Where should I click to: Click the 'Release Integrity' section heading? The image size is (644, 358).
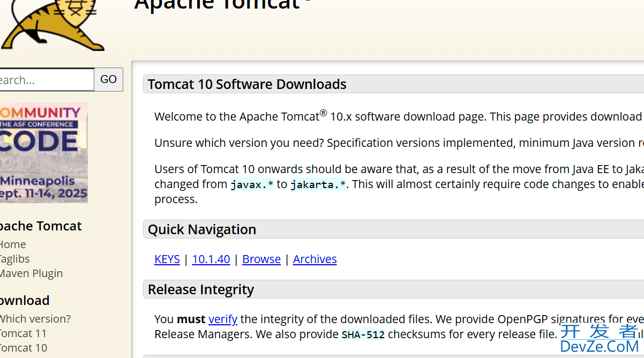coord(201,289)
